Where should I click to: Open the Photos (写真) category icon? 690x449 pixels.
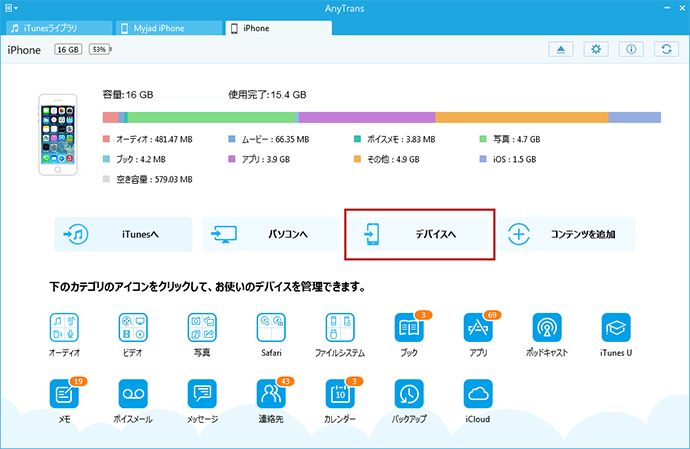coord(202,328)
